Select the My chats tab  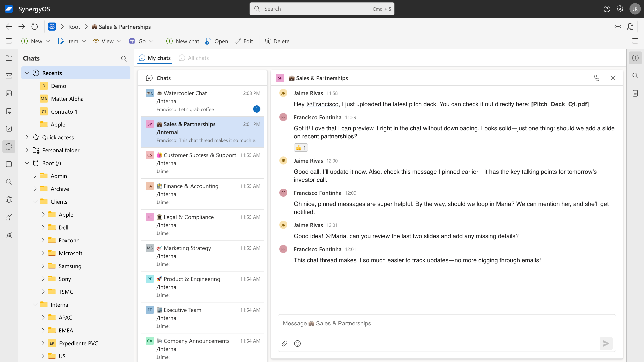(x=155, y=58)
